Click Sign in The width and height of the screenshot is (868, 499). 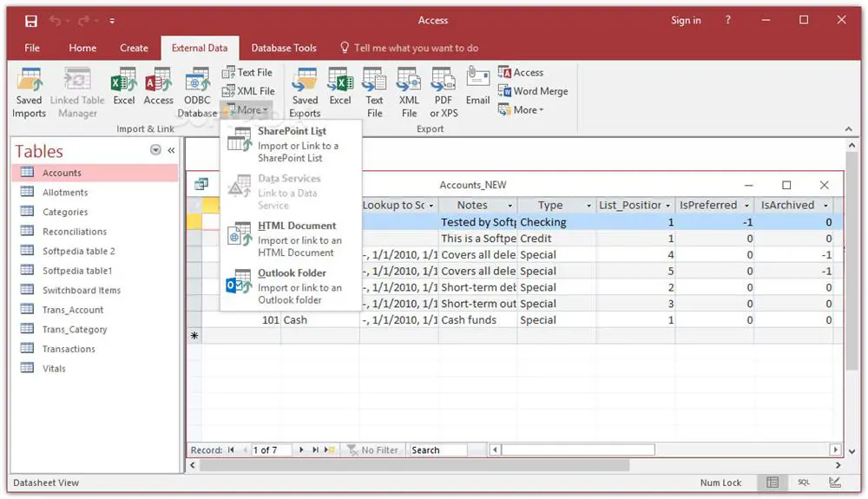(686, 21)
